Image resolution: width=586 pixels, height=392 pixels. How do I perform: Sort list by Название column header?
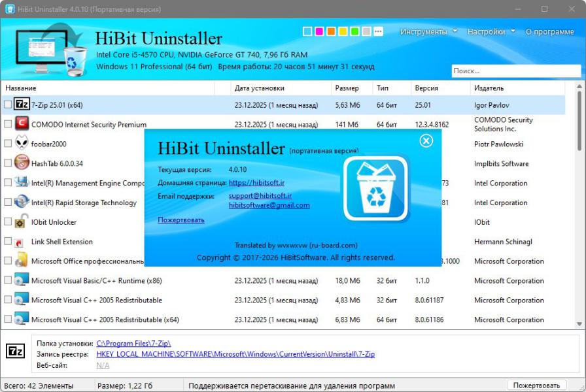pyautogui.click(x=21, y=88)
